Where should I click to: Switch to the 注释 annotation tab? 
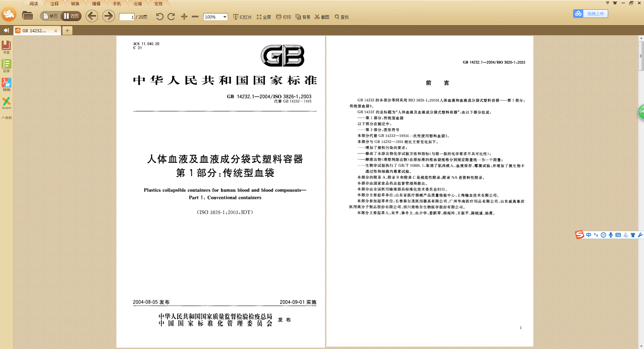point(54,4)
